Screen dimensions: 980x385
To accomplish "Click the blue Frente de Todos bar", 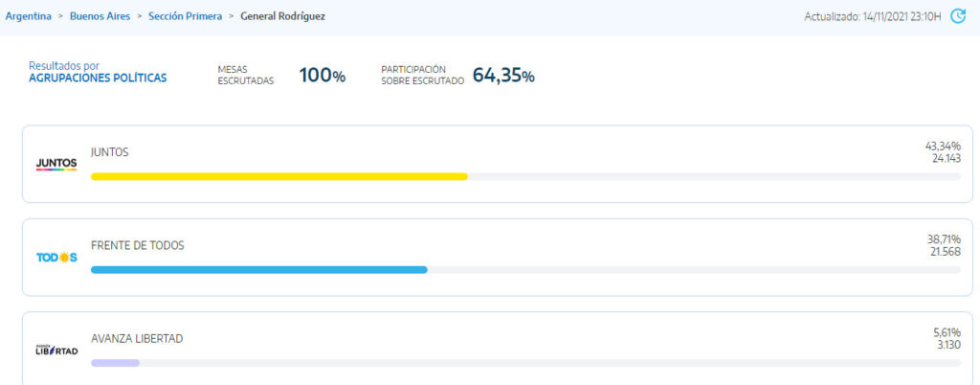I will (x=258, y=270).
